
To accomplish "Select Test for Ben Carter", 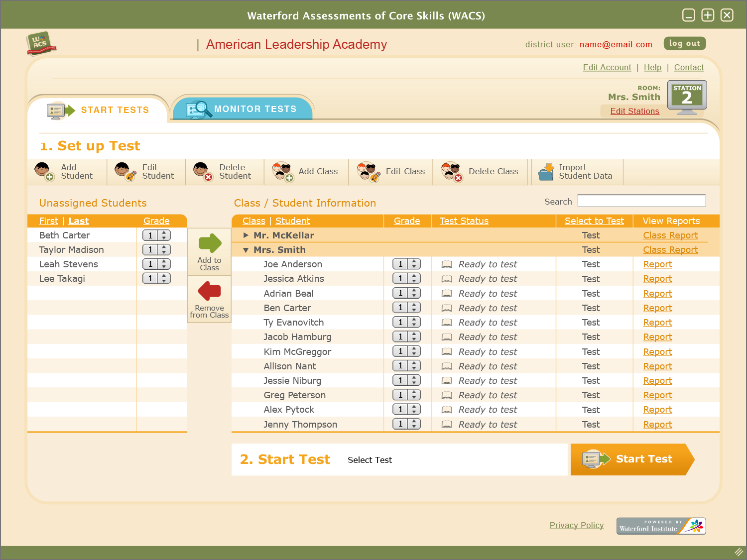I will (591, 308).
